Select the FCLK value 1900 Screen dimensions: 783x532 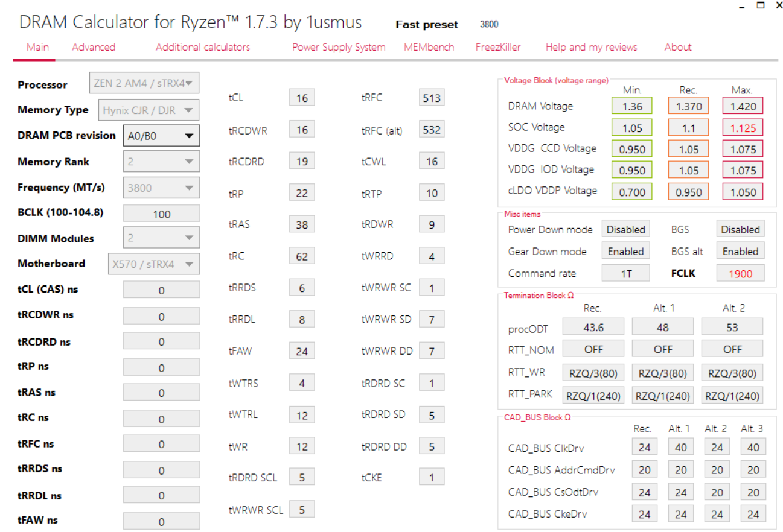[740, 273]
